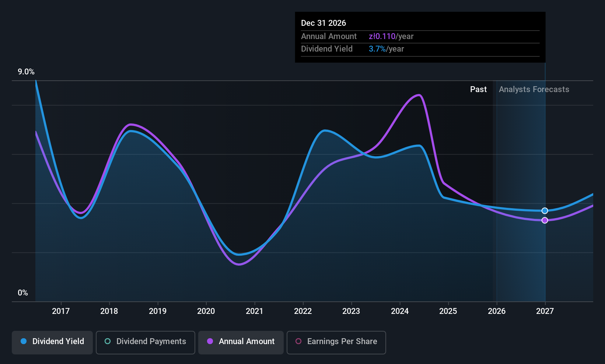The width and height of the screenshot is (605, 364).
Task: Click the blue dot in Dividend Yield legend
Action: (24, 342)
